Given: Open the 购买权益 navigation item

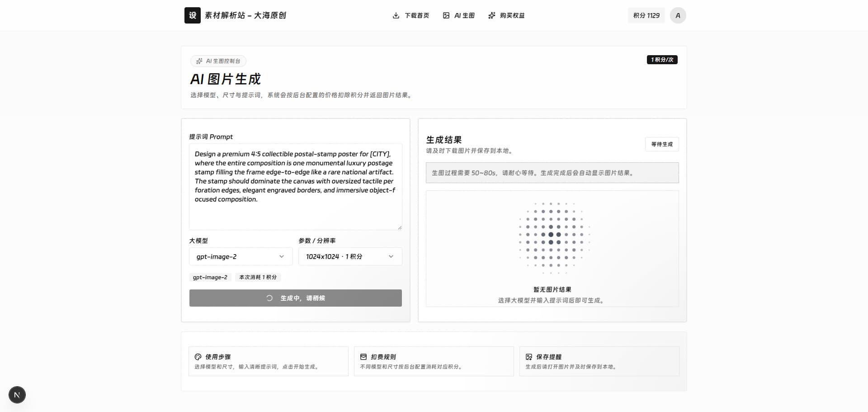Looking at the screenshot, I should pos(507,15).
